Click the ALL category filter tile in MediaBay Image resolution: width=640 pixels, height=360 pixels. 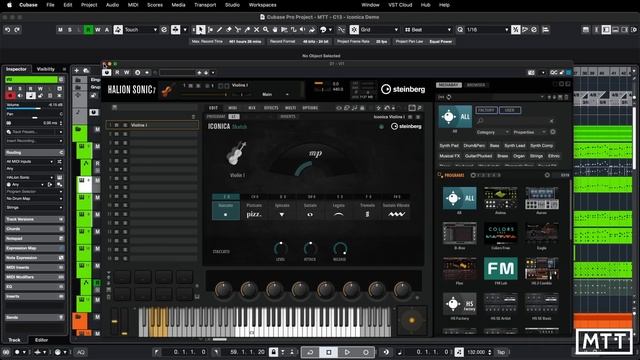tap(455, 116)
